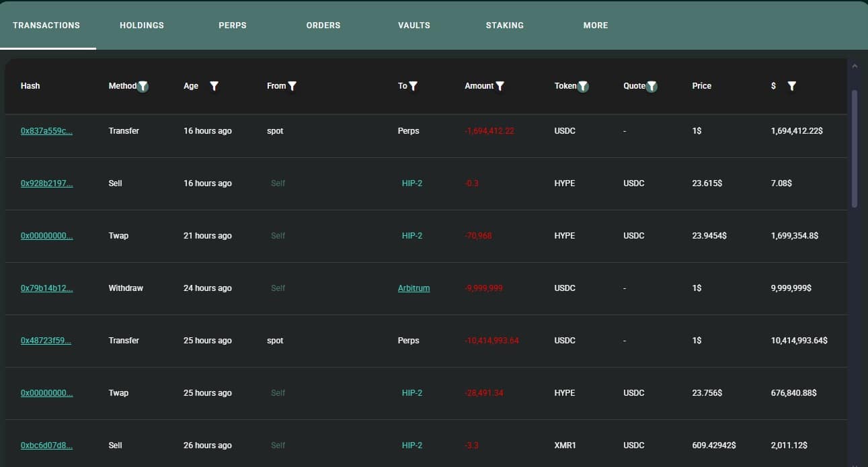Open the Arbitrum destination link
Viewport: 868px width, 467px height.
coord(413,288)
